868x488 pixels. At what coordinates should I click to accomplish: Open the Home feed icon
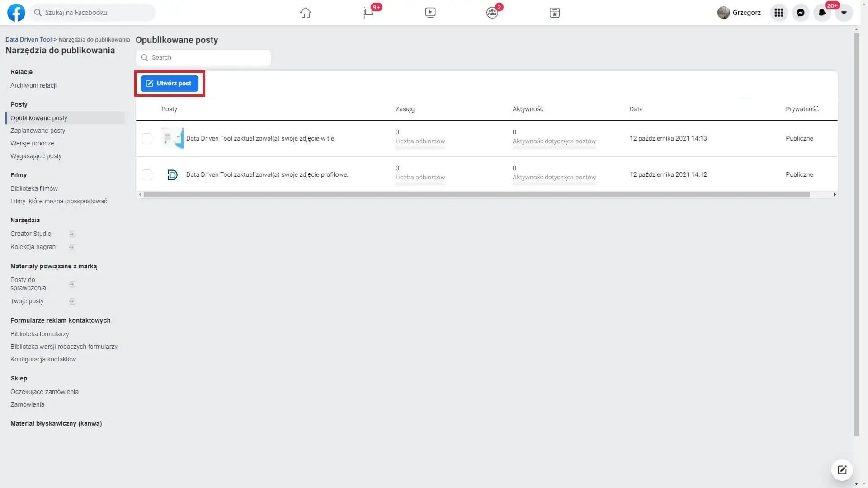click(x=306, y=13)
